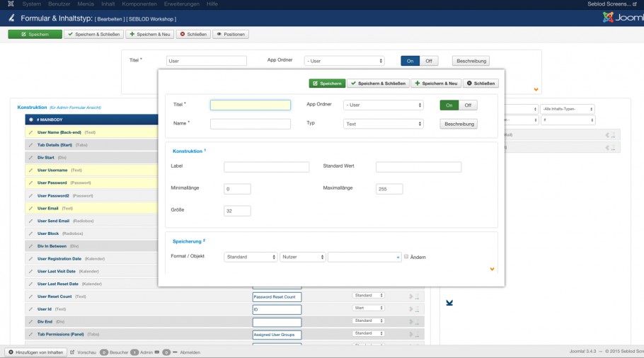Click the Positionen toolbar button
Viewport: 644px width, 358px height.
pos(231,35)
